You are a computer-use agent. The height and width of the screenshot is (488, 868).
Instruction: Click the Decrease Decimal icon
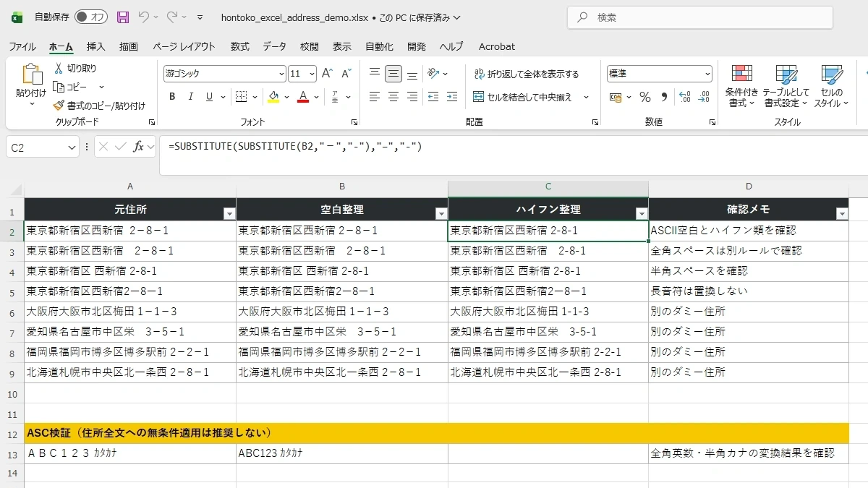click(703, 97)
